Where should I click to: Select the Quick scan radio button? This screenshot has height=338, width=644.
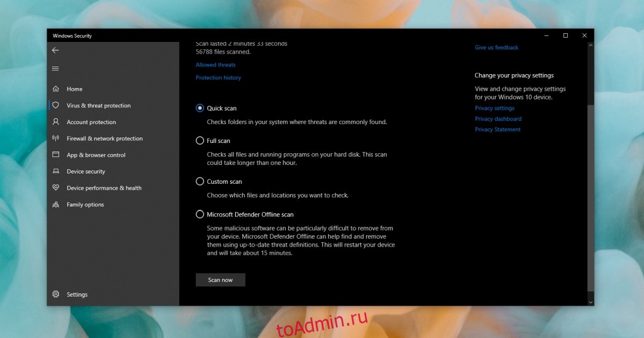click(200, 108)
